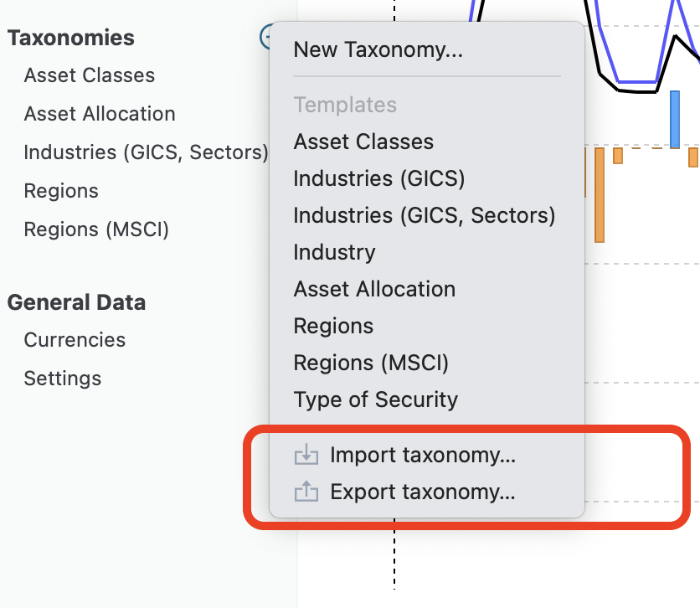Open Regions (MSCI) in the sidebar
700x608 pixels.
click(96, 229)
